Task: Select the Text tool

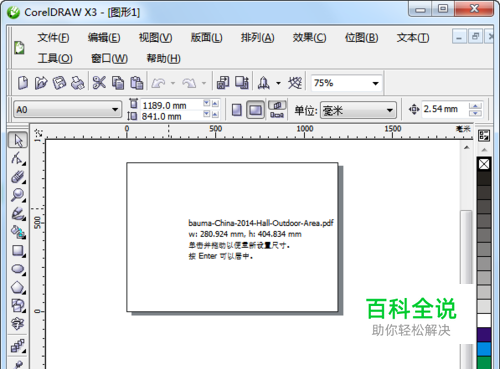Action: coord(18,324)
